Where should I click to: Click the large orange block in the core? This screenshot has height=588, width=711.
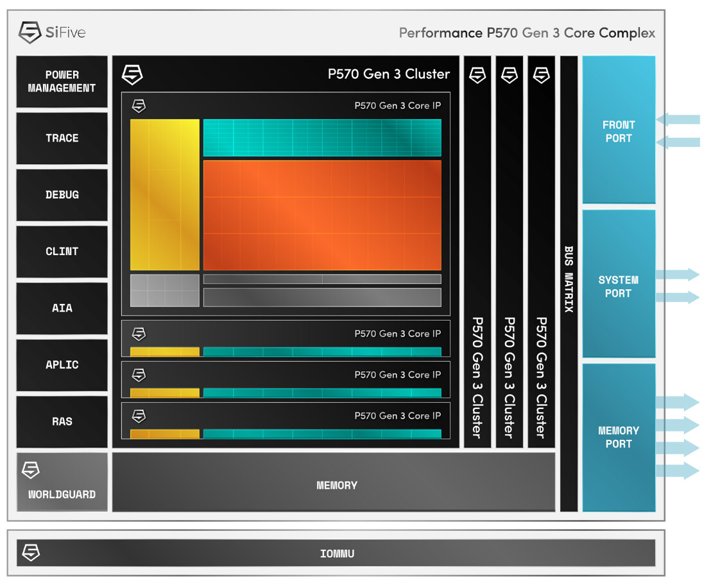(x=322, y=215)
